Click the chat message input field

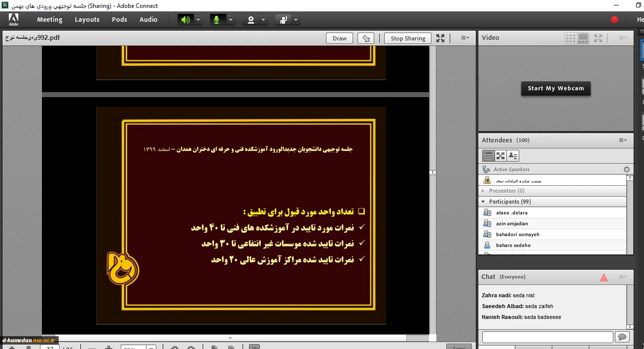(547, 337)
